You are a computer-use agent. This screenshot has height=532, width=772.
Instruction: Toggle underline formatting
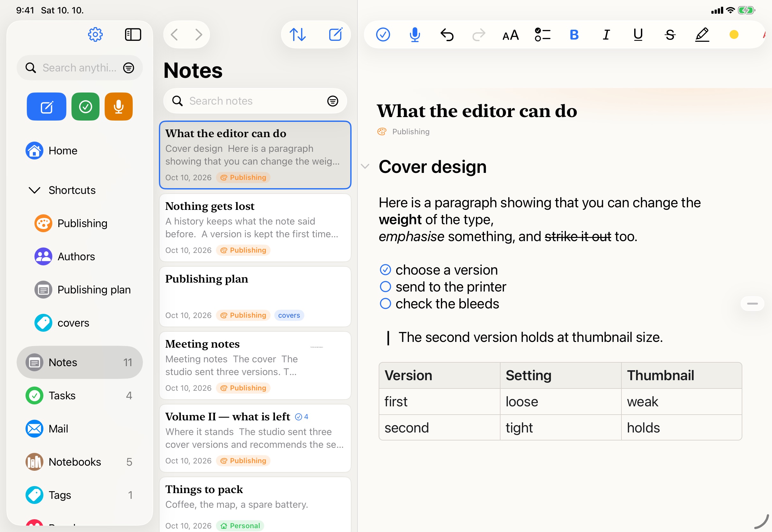point(638,34)
